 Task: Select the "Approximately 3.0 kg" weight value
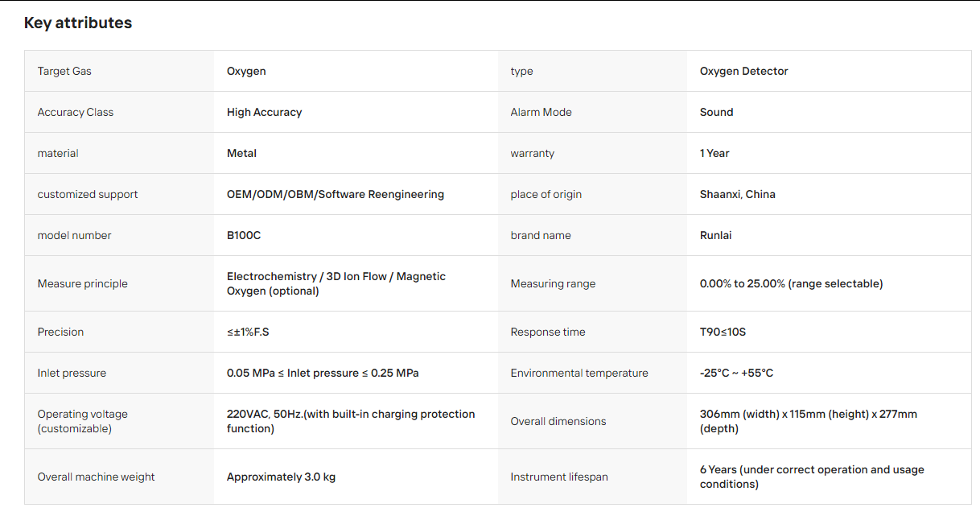tap(282, 477)
